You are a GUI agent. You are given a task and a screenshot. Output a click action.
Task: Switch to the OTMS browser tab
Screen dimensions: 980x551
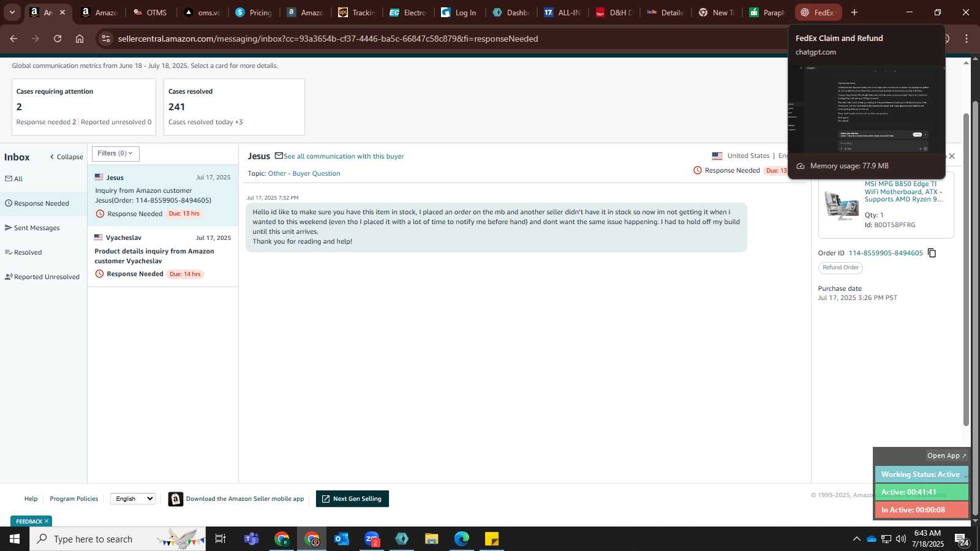(150, 12)
